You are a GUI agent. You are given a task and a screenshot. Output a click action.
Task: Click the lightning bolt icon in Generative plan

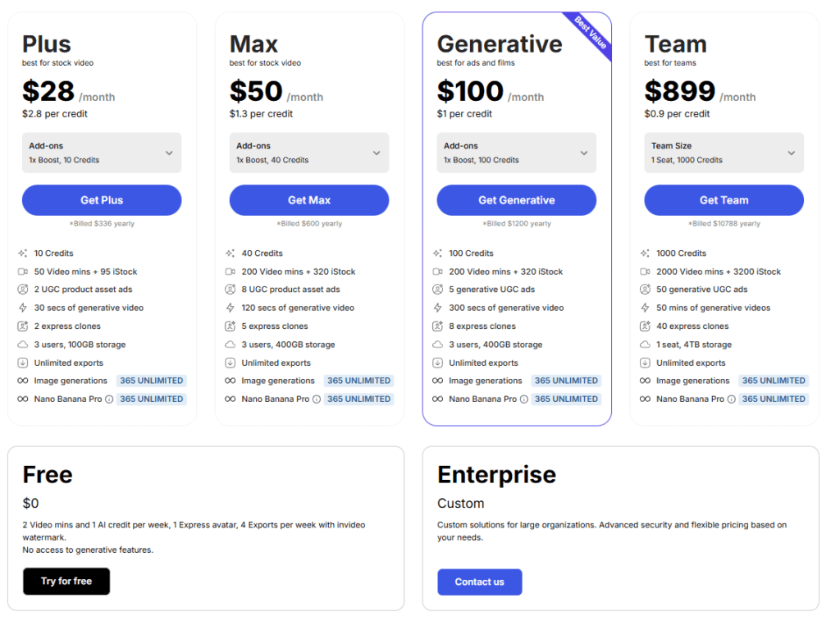(438, 308)
